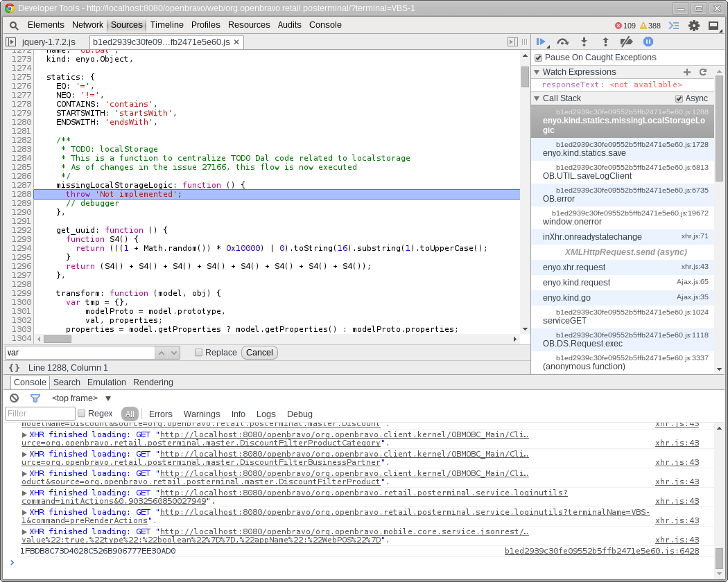
Task: Click the step over function icon
Action: [x=563, y=42]
